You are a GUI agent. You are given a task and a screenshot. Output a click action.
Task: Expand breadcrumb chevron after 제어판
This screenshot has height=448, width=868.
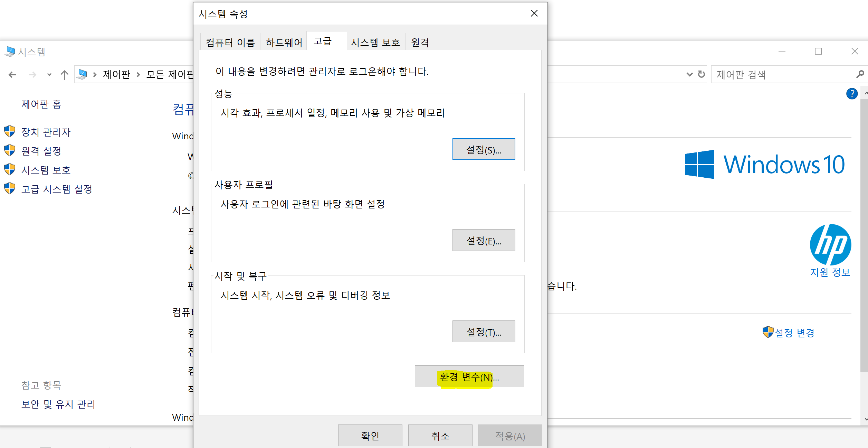(138, 75)
